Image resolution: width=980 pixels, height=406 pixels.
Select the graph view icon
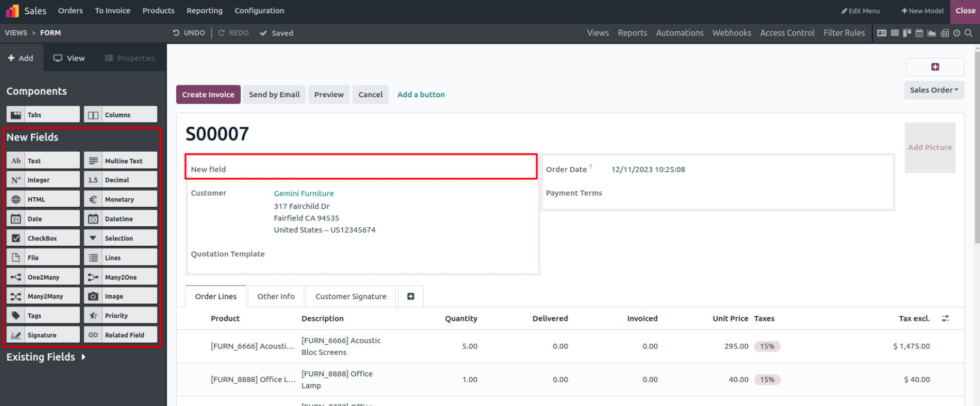click(x=932, y=33)
